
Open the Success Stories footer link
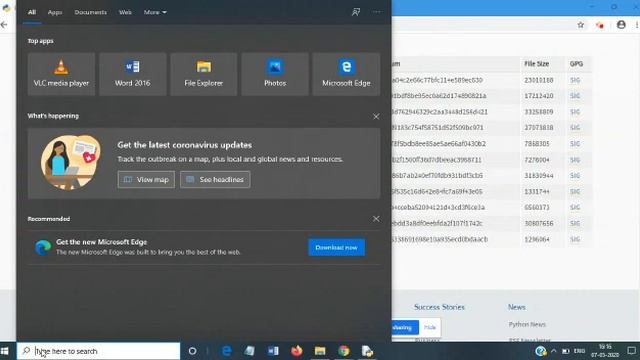pos(439,307)
